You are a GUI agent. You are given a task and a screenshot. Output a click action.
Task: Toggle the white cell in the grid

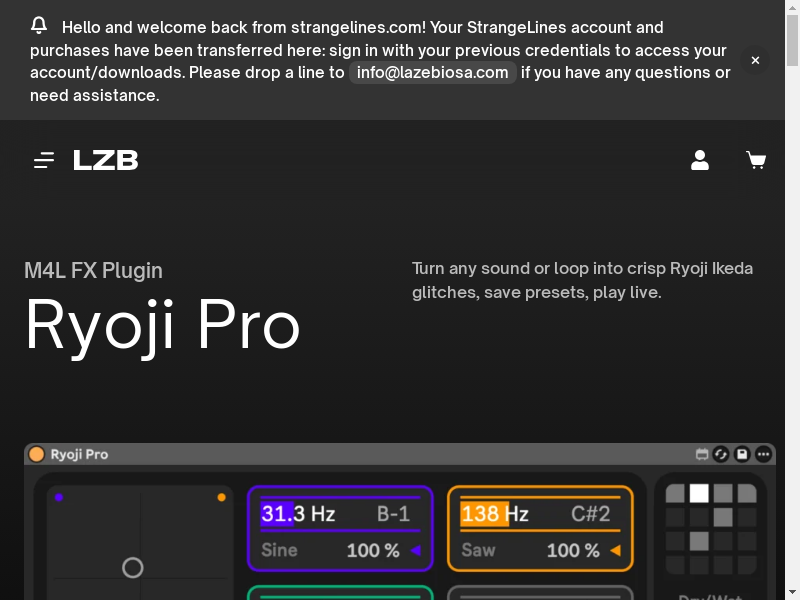pos(699,493)
